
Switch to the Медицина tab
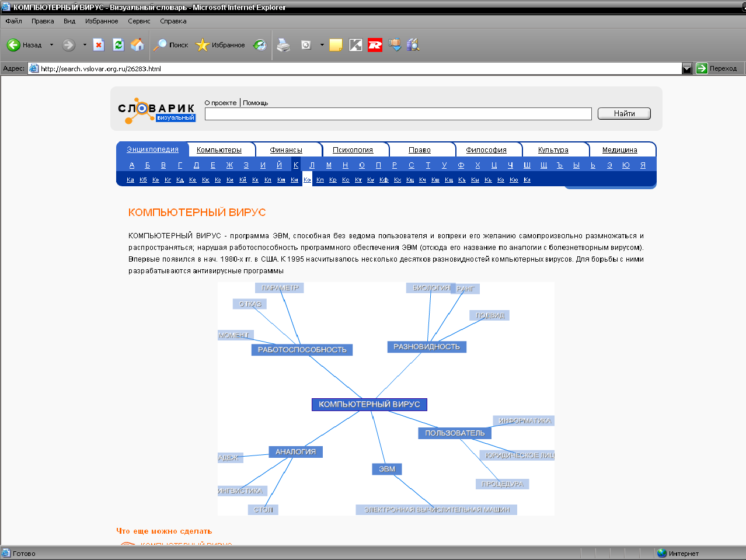(620, 150)
